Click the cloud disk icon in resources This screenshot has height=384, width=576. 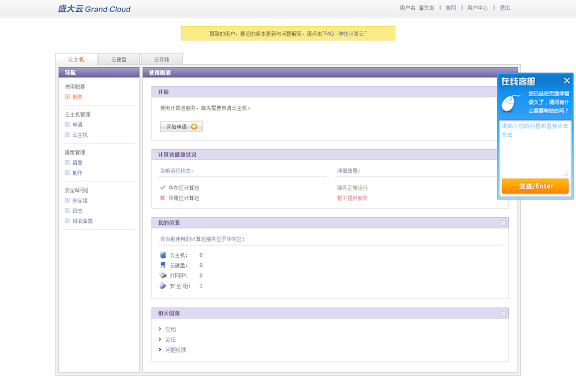(x=163, y=265)
